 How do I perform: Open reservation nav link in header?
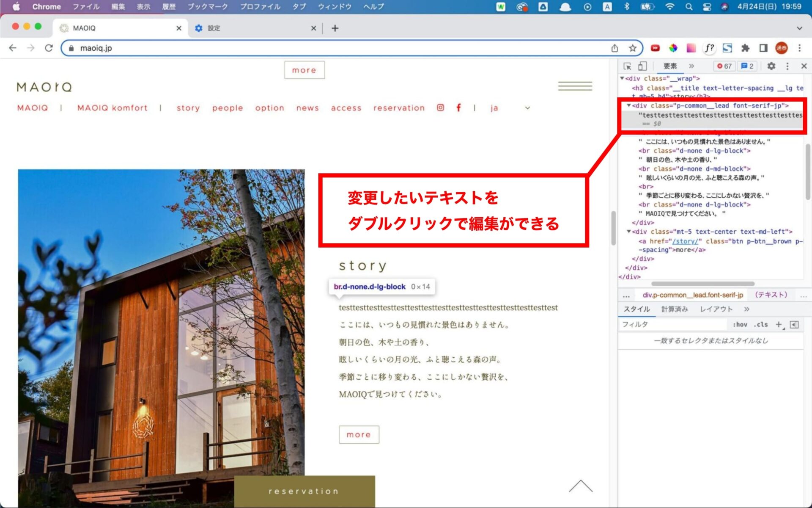pyautogui.click(x=399, y=108)
